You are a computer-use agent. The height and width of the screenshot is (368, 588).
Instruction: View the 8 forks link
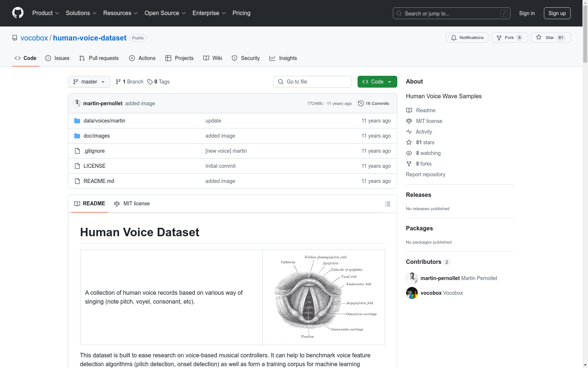point(419,164)
